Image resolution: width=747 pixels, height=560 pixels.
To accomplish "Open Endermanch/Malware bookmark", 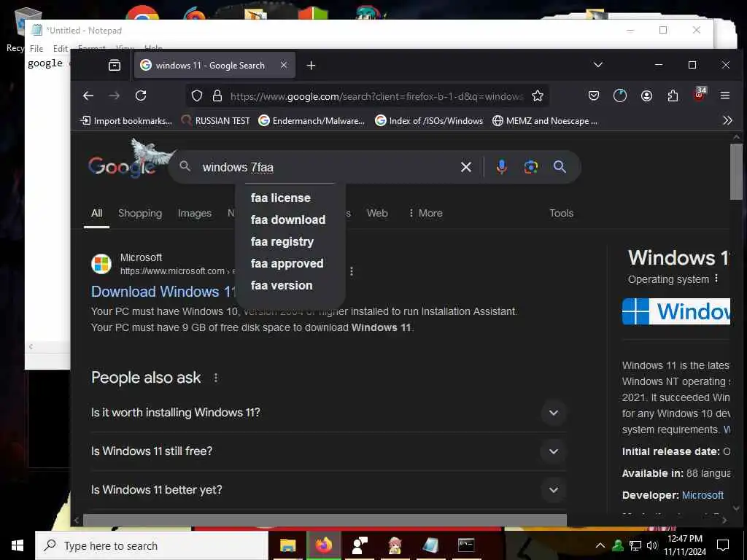I will point(311,121).
